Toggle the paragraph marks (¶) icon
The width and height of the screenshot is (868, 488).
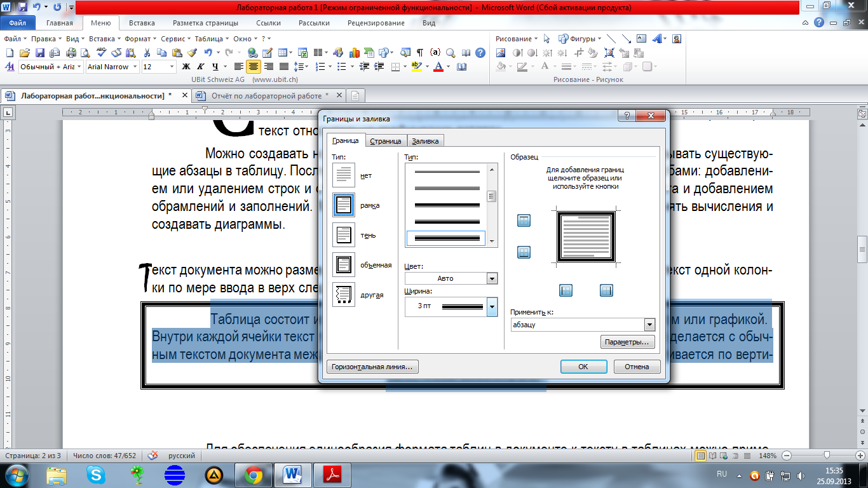(x=420, y=53)
